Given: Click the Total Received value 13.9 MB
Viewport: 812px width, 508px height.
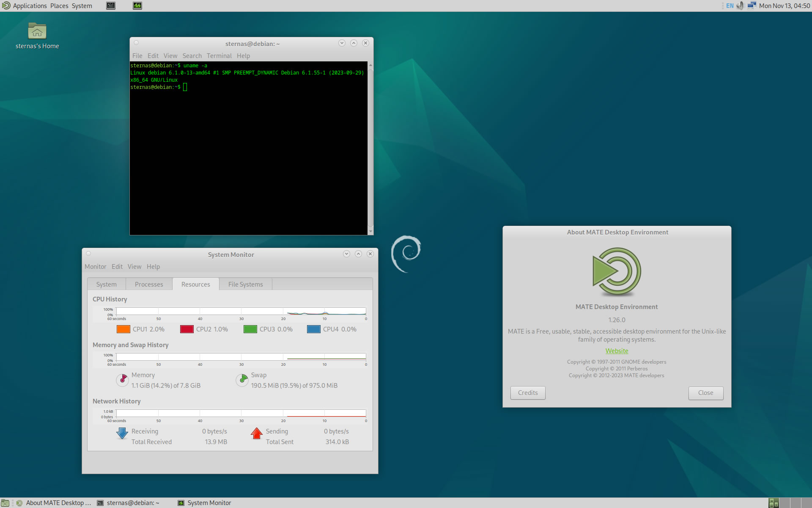Looking at the screenshot, I should pyautogui.click(x=216, y=442).
